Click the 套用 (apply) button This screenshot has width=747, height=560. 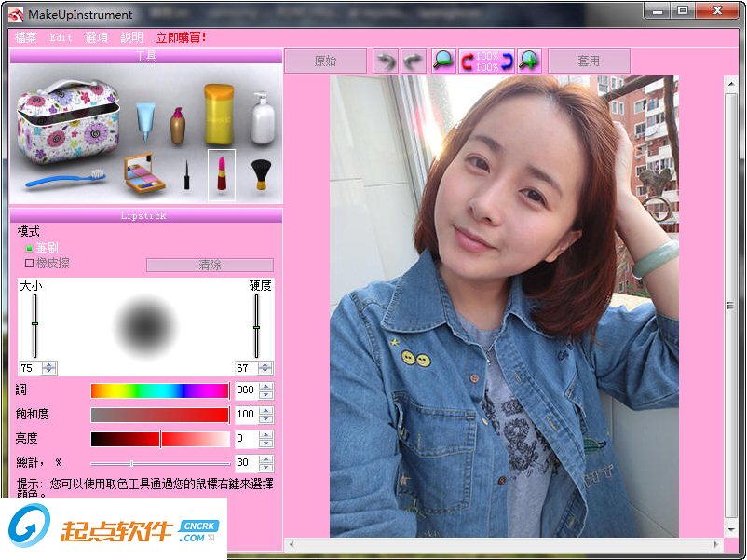click(x=589, y=60)
